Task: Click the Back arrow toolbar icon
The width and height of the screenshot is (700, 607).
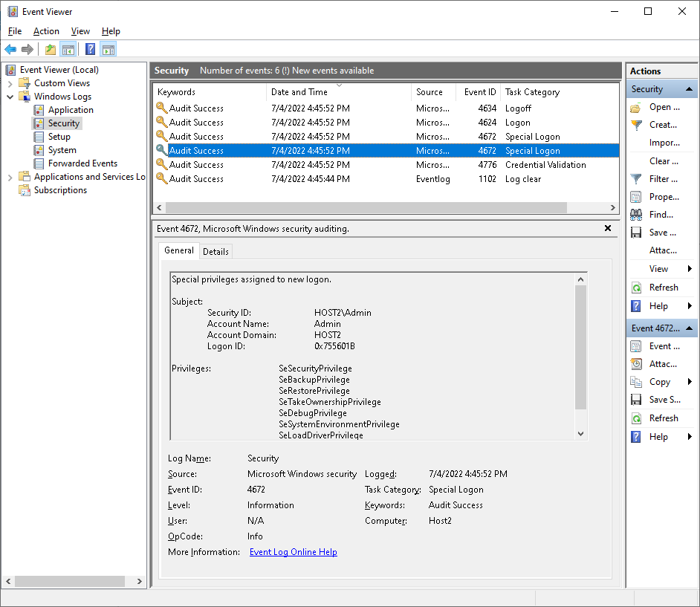Action: (x=10, y=50)
